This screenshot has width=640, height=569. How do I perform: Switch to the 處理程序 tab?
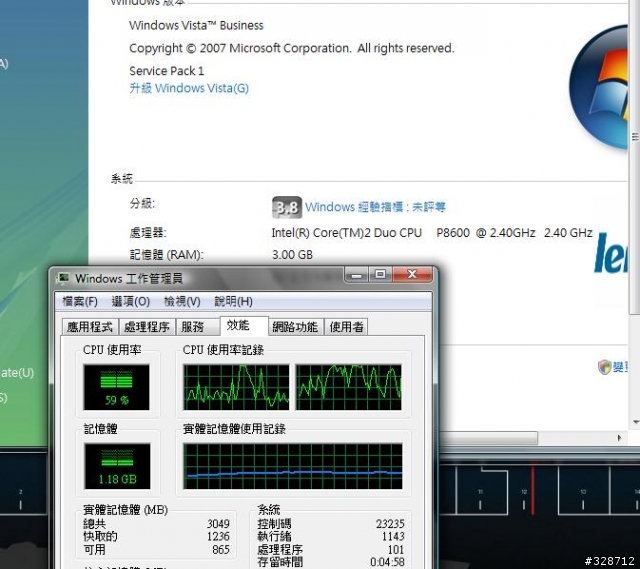[x=147, y=327]
